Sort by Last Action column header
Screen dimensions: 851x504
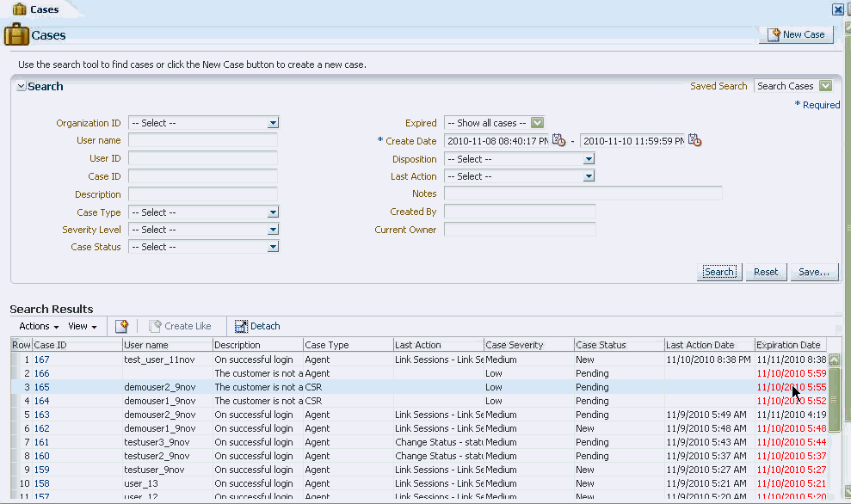coord(439,345)
